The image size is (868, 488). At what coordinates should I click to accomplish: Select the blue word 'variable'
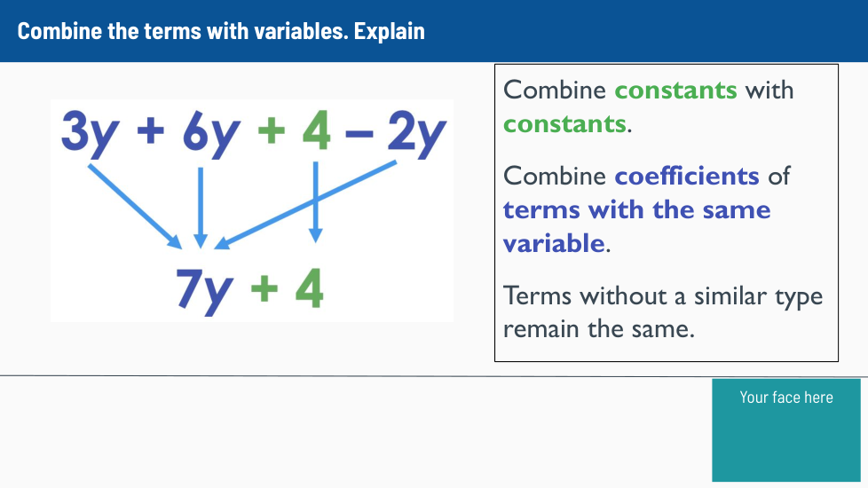tap(554, 243)
